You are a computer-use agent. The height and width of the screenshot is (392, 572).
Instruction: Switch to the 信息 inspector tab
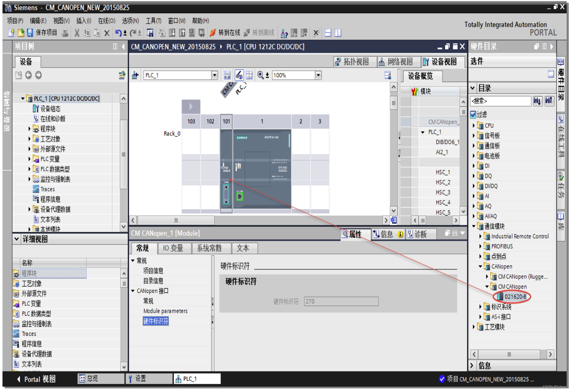(388, 234)
